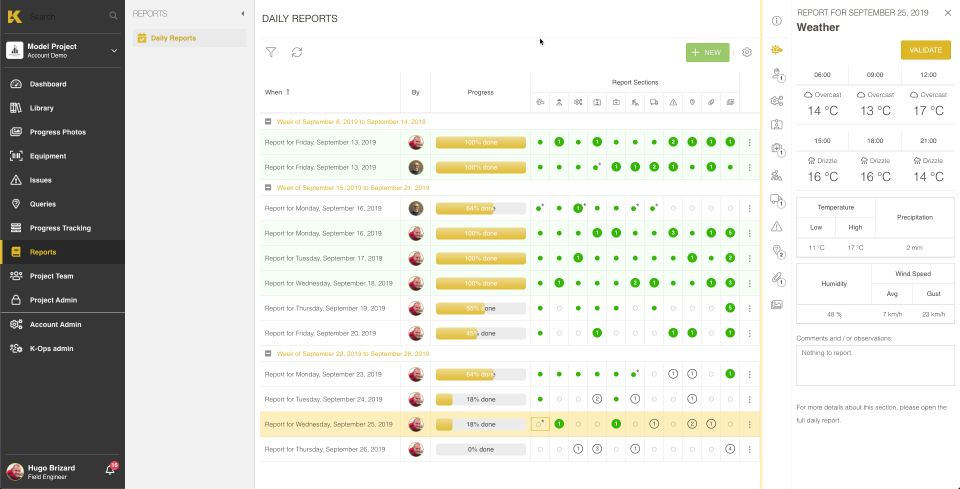Open the attachments paperclip section in the side panel
The width and height of the screenshot is (960, 489).
pos(777,278)
